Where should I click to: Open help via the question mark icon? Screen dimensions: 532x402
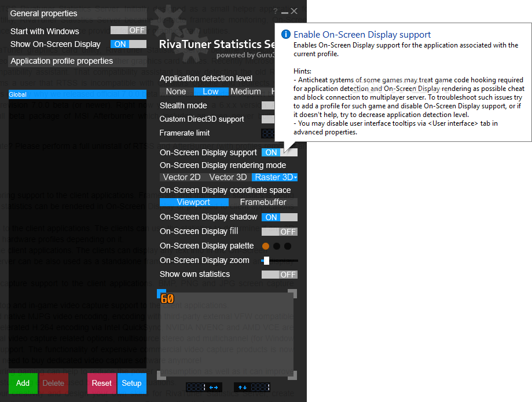[x=276, y=11]
